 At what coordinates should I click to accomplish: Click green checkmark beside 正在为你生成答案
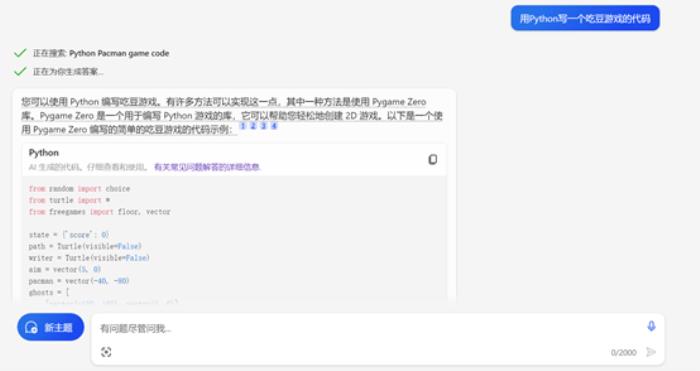point(20,71)
